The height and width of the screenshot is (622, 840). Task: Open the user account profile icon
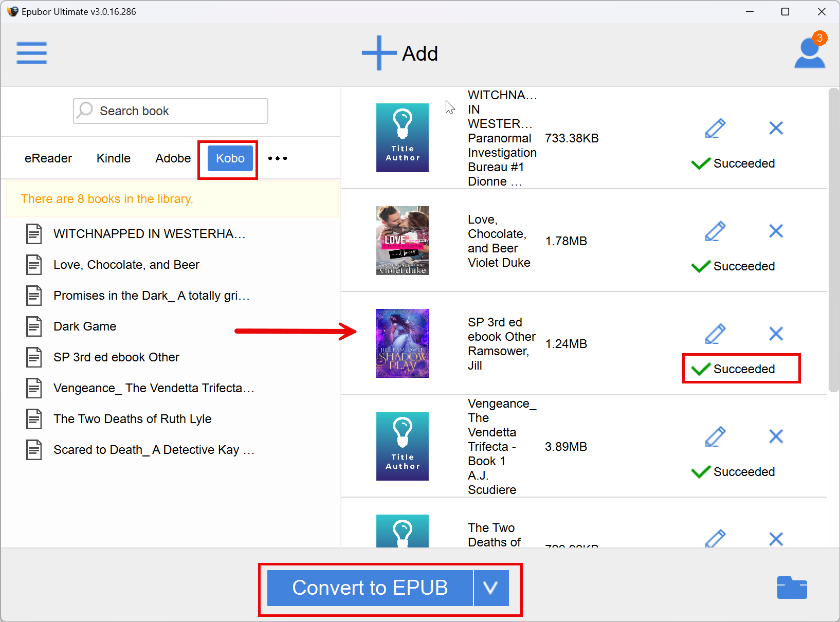810,53
